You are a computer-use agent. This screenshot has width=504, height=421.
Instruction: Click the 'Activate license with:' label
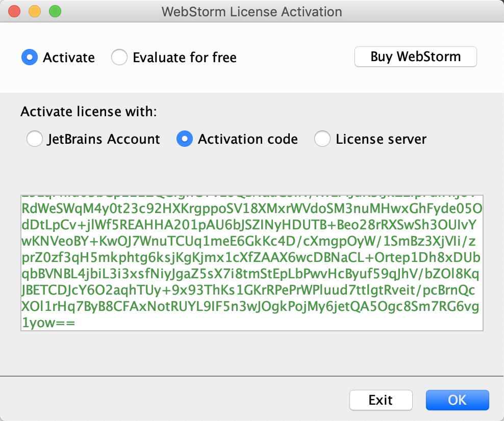pos(89,112)
